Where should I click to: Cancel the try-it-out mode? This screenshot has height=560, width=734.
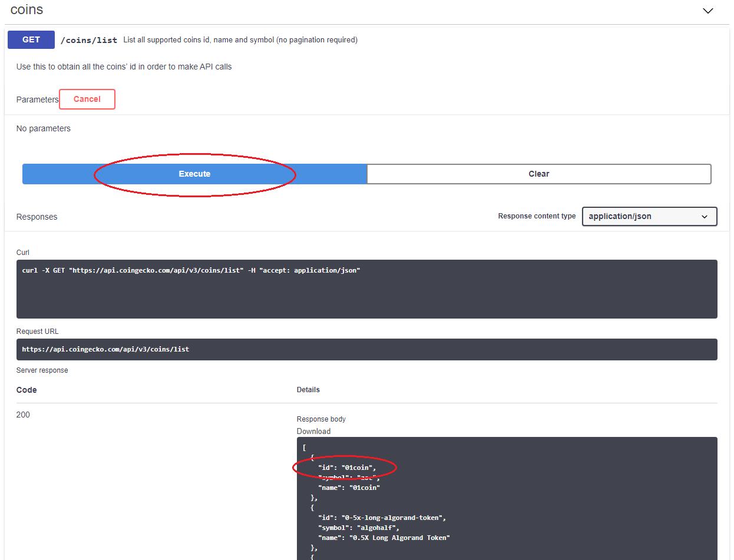pyautogui.click(x=87, y=99)
